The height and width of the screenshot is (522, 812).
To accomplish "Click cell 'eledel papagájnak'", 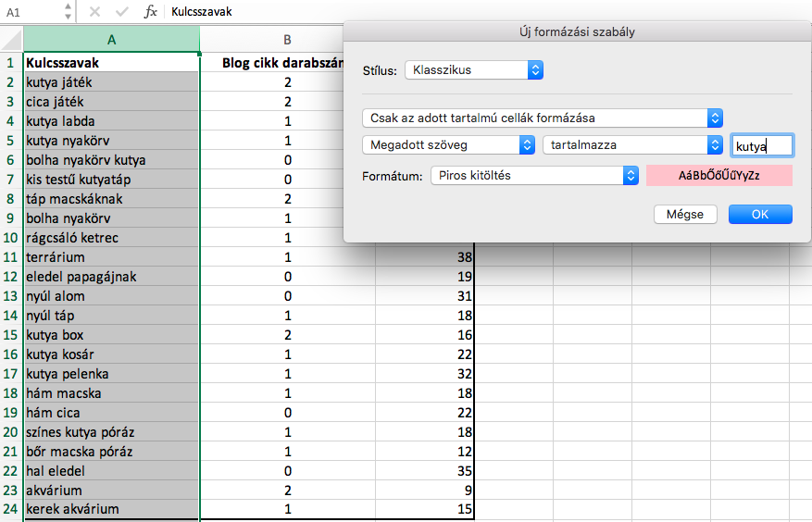I will (111, 277).
